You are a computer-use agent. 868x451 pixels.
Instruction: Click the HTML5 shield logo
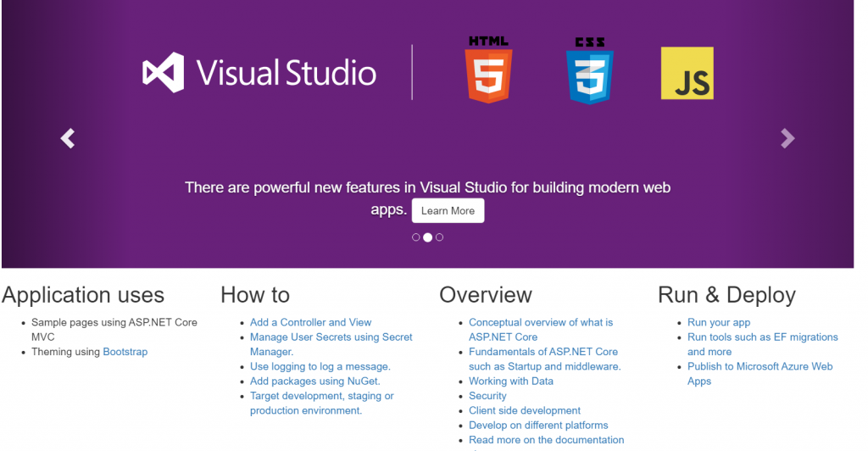coord(488,70)
